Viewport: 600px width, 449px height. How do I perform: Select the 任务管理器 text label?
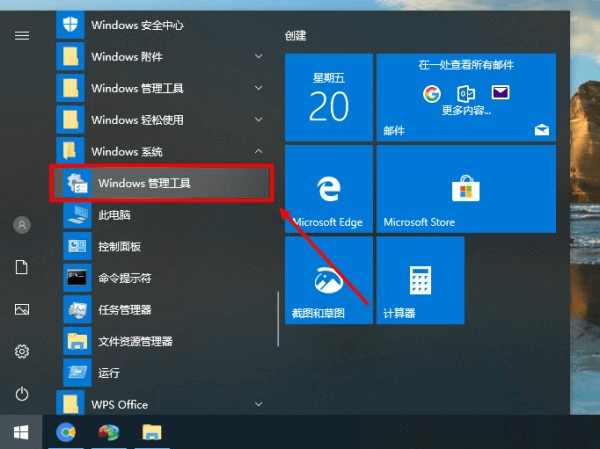point(125,310)
